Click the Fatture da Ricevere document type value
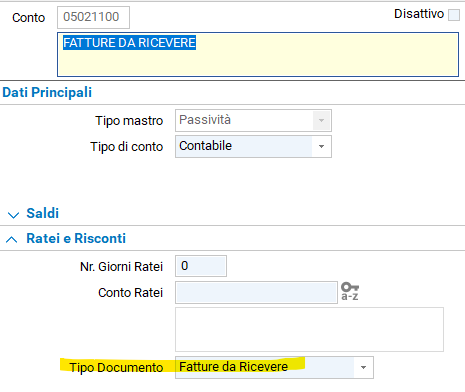465x392 pixels. [x=233, y=367]
